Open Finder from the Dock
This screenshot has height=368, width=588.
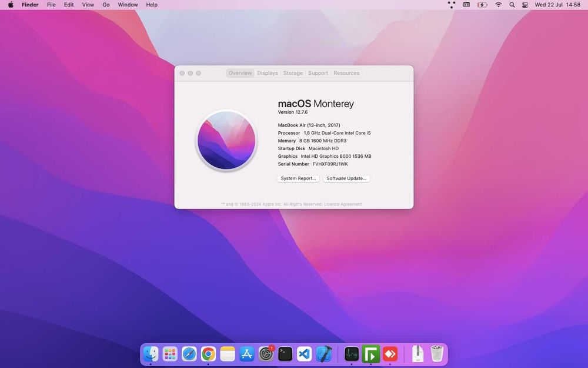click(151, 354)
